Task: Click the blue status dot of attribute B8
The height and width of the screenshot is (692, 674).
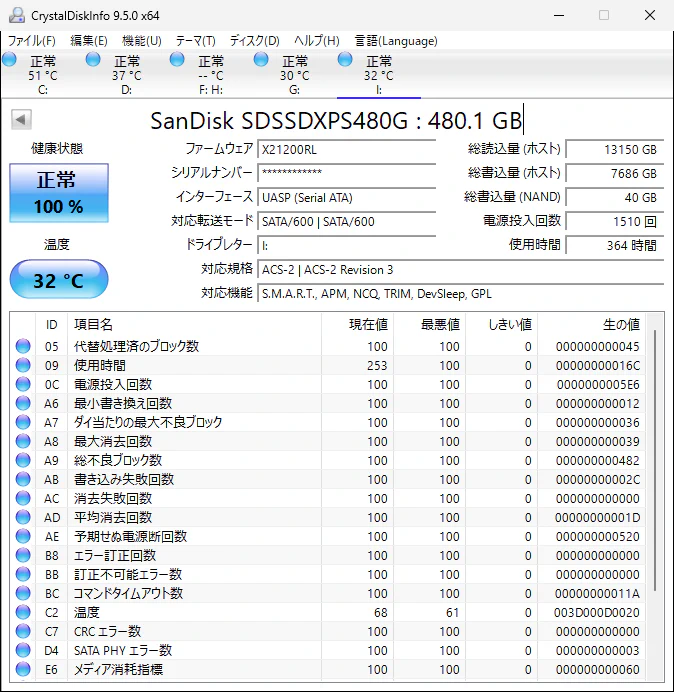Action: 23,555
